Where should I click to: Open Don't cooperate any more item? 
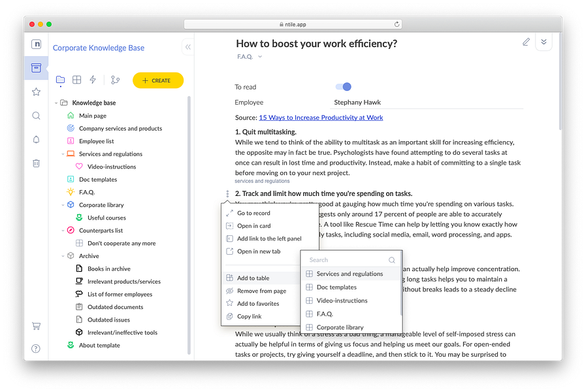[122, 243]
